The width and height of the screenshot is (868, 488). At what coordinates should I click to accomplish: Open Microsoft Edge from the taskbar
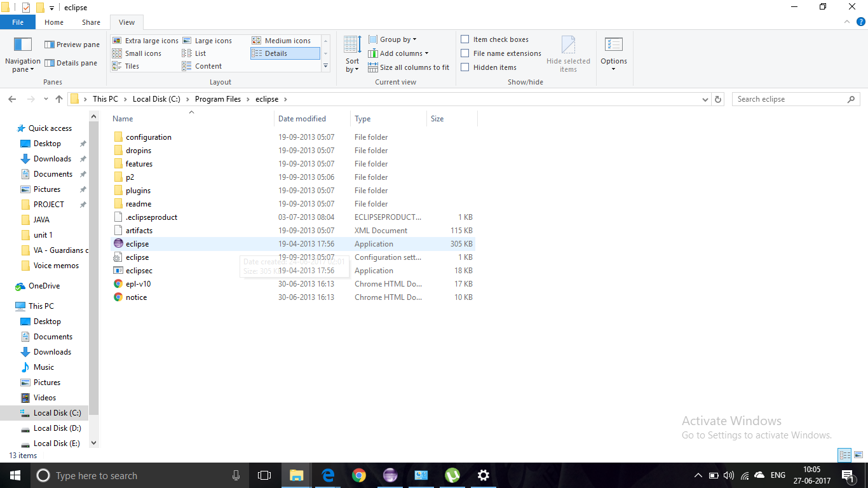[327, 475]
